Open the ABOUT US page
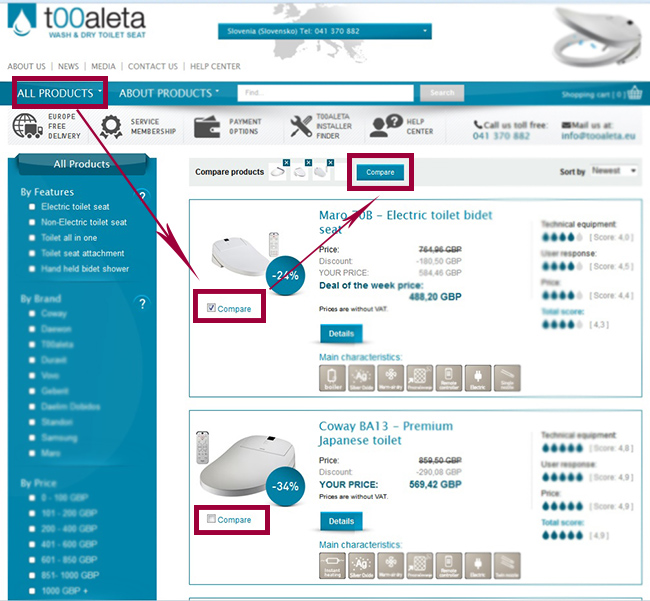 pyautogui.click(x=27, y=66)
